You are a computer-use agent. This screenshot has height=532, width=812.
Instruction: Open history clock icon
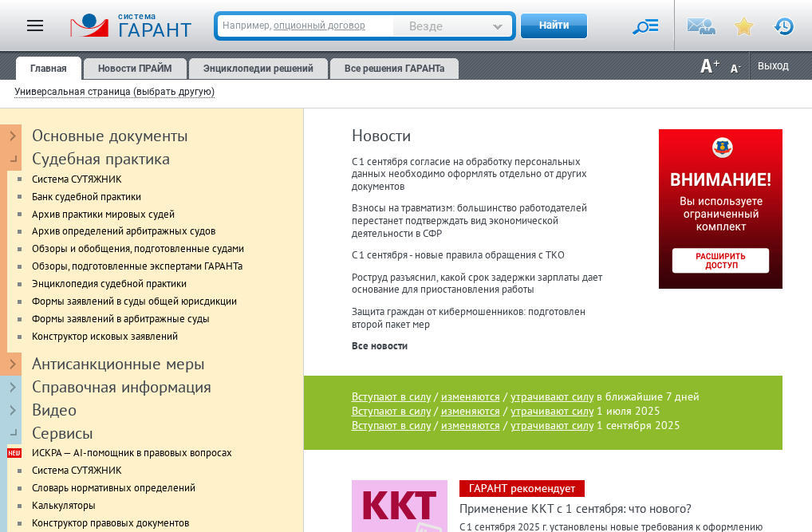pyautogui.click(x=783, y=26)
